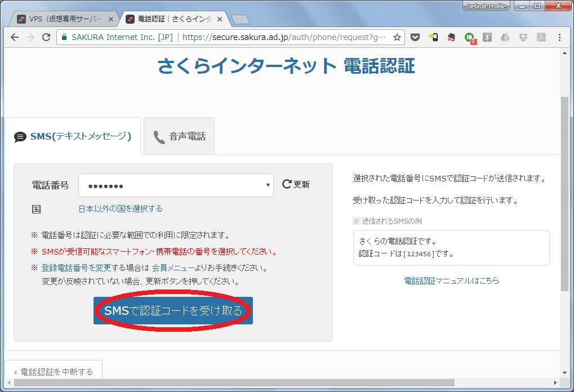The image size is (574, 392).
Task: Click the Default Profile button
Action: (486, 6)
